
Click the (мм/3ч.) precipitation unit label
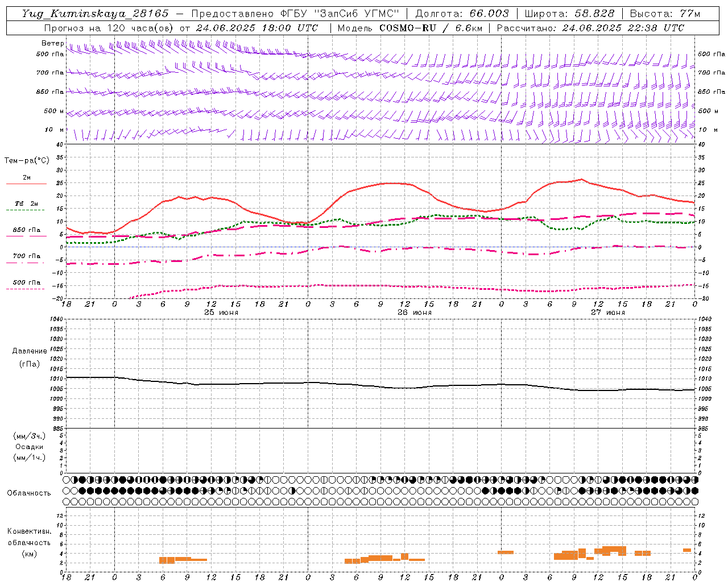pos(30,436)
